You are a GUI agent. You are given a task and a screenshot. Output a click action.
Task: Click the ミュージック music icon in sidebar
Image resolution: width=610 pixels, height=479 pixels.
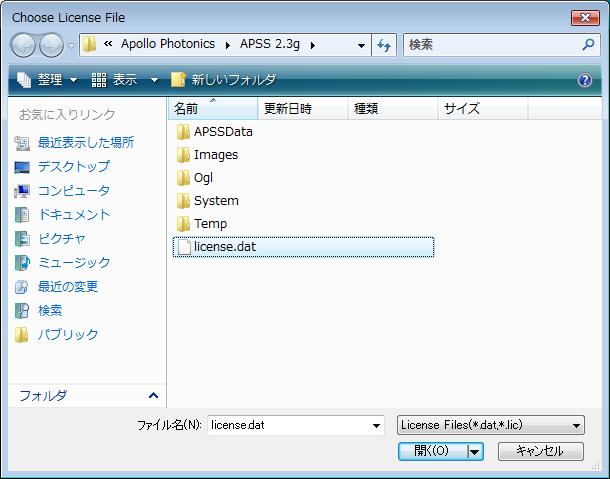pos(22,263)
